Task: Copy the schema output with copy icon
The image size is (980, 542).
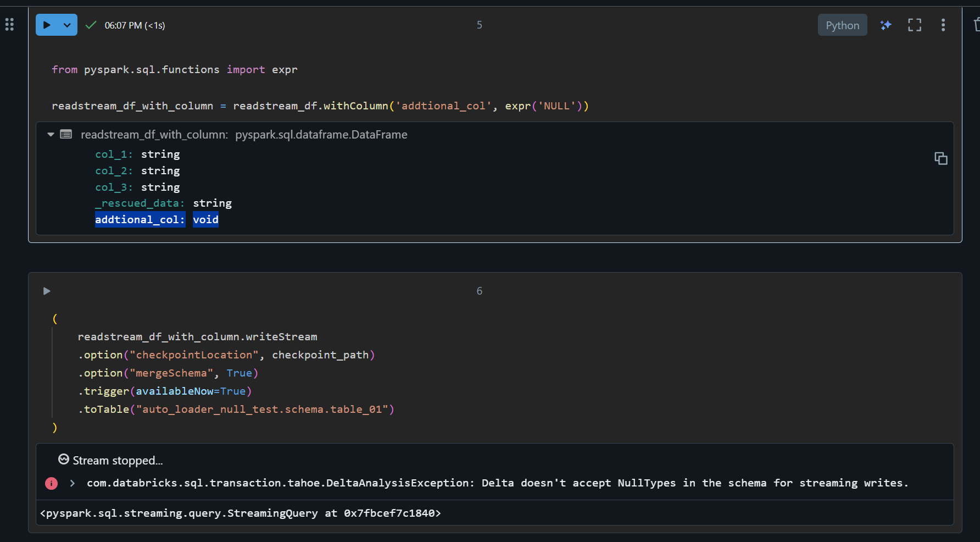Action: 941,158
